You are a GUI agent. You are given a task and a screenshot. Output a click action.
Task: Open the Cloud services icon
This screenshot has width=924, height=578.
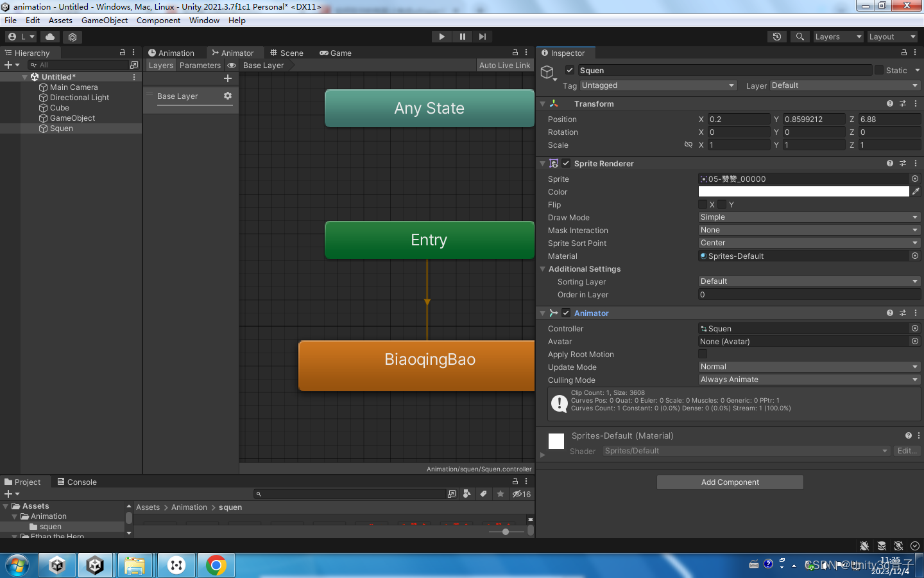50,37
